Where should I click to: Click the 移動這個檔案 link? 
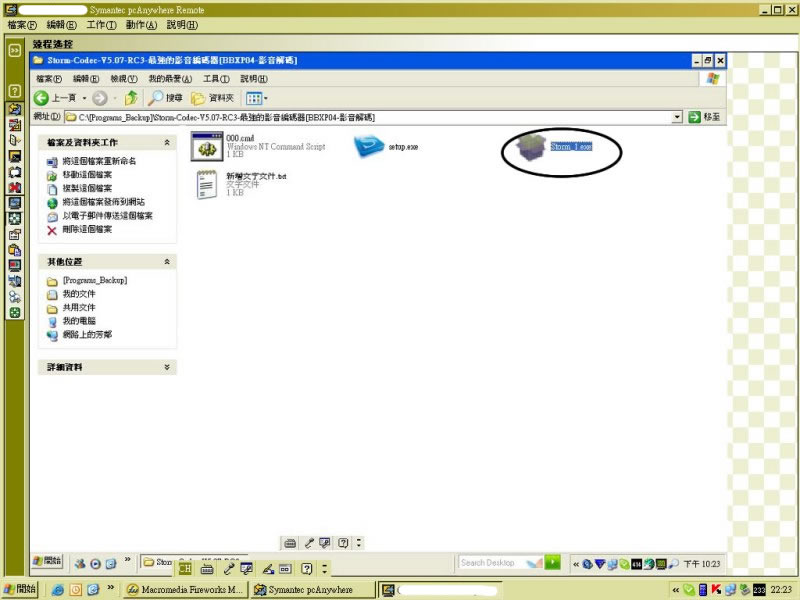pyautogui.click(x=87, y=175)
